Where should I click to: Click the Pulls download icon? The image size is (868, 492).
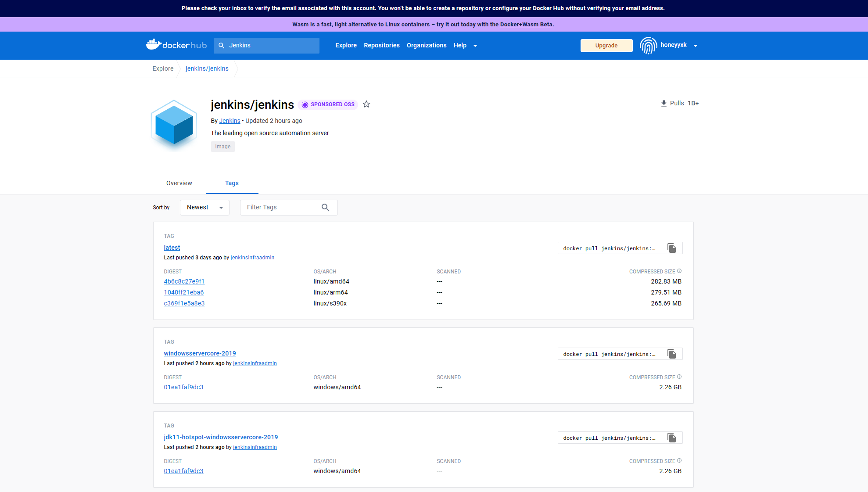(x=664, y=103)
